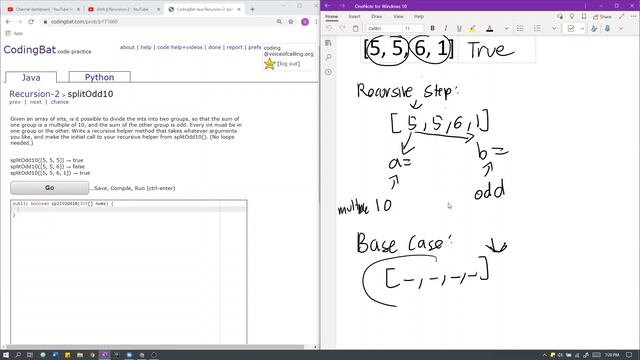This screenshot has width=640, height=360.
Task: Toggle italic formatting in OneNote
Action: click(446, 28)
